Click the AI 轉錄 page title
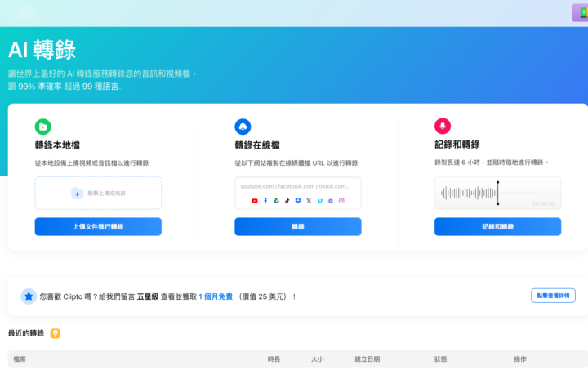The image size is (588, 374). coord(42,50)
